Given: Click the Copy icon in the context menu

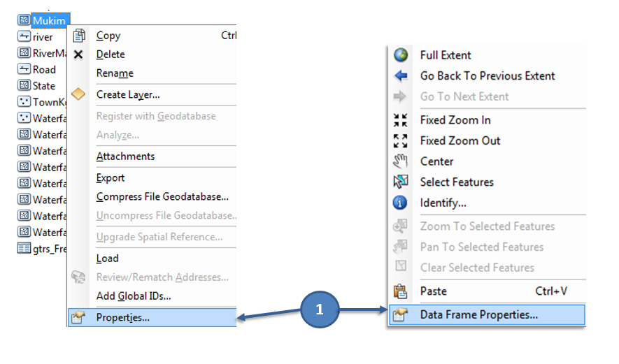Looking at the screenshot, I should click(79, 36).
